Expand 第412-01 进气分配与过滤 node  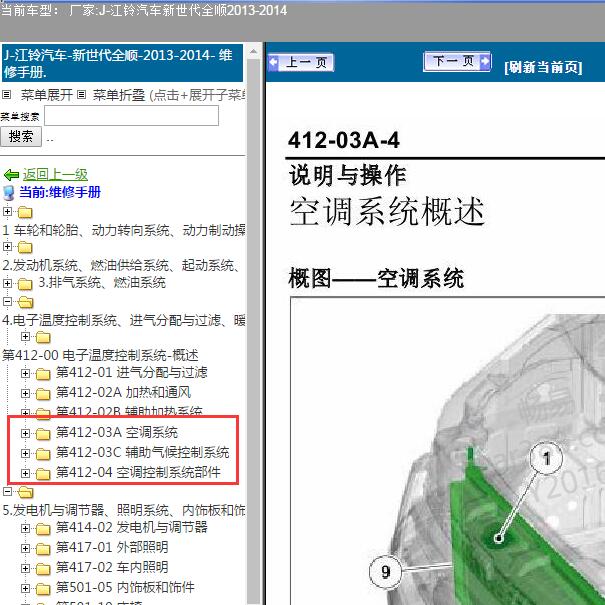pos(25,373)
